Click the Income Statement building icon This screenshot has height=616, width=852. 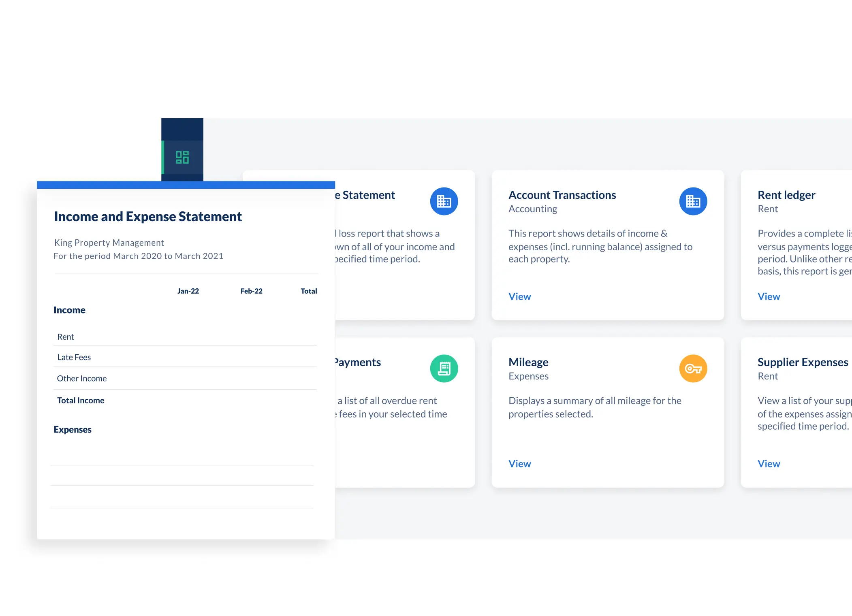click(444, 201)
